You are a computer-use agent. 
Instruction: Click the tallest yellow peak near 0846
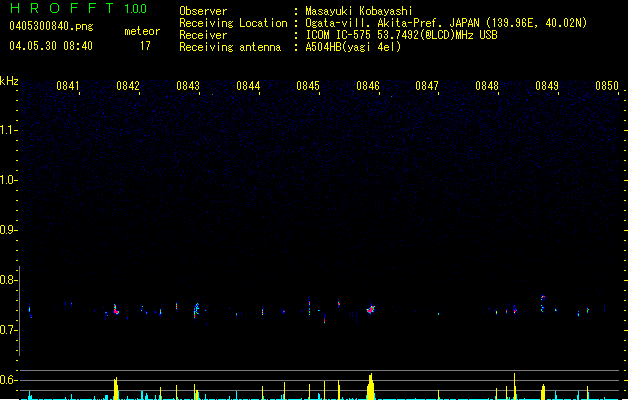371,386
